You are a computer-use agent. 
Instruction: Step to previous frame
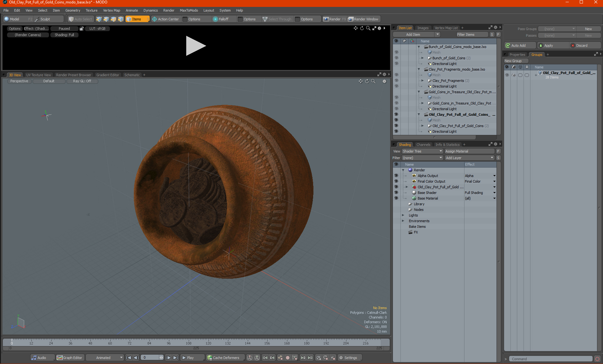136,358
